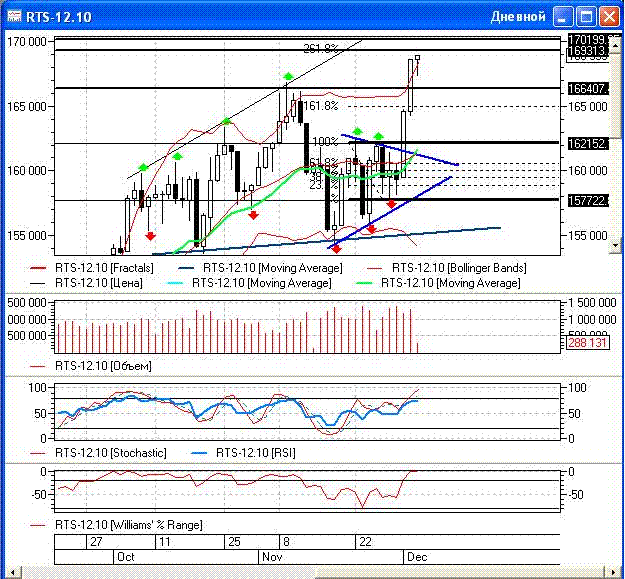The width and height of the screenshot is (625, 579).
Task: Click the Nov month cell on the time axis
Action: pos(331,557)
